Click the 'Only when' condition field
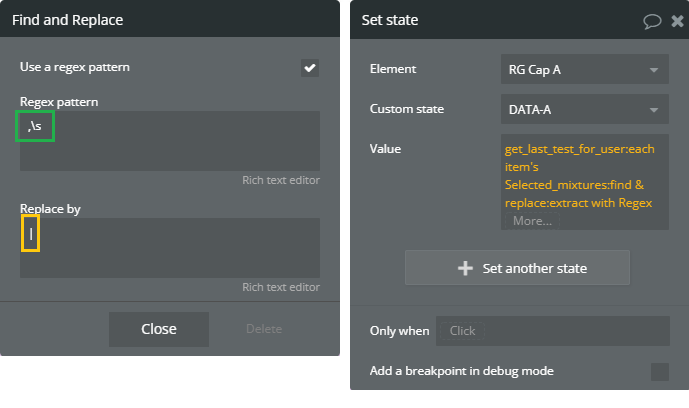The image size is (689, 408). click(x=552, y=331)
